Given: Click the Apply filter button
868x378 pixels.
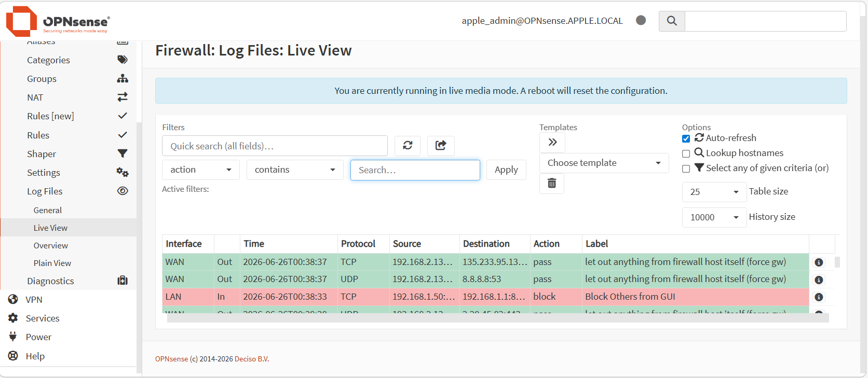Looking at the screenshot, I should click(x=506, y=170).
